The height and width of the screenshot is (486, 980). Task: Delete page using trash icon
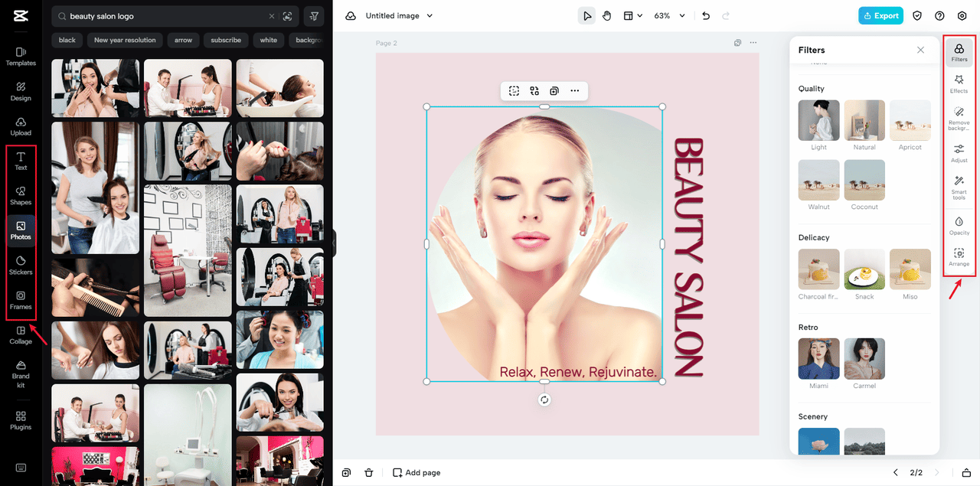click(368, 473)
